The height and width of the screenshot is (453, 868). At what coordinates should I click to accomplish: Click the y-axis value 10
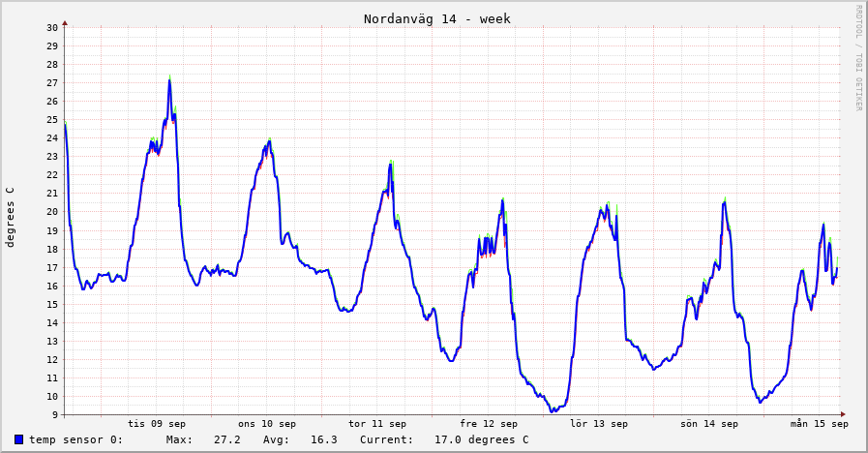[52, 397]
